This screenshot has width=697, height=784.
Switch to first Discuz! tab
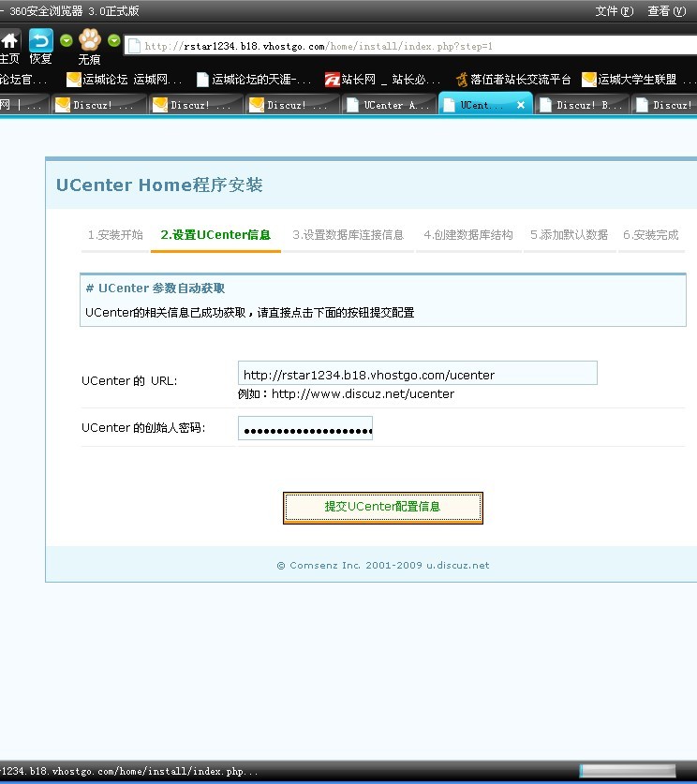tap(99, 105)
